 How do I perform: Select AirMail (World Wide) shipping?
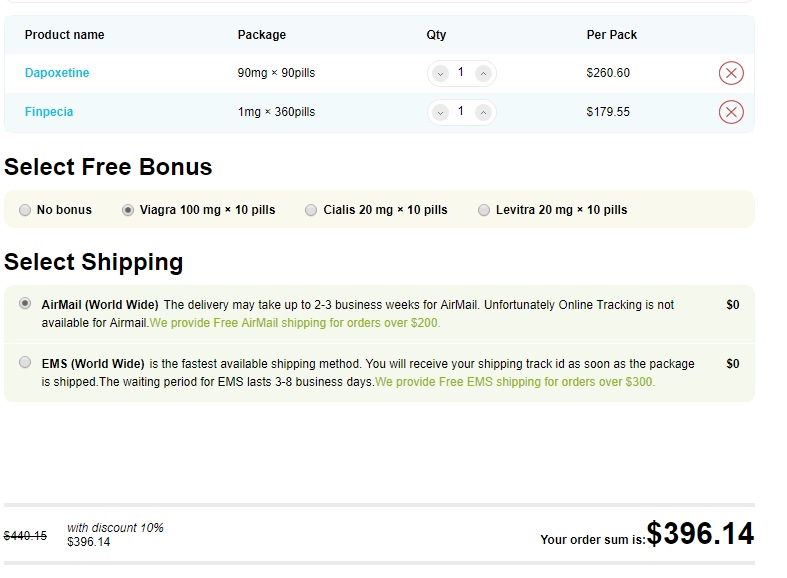(25, 304)
